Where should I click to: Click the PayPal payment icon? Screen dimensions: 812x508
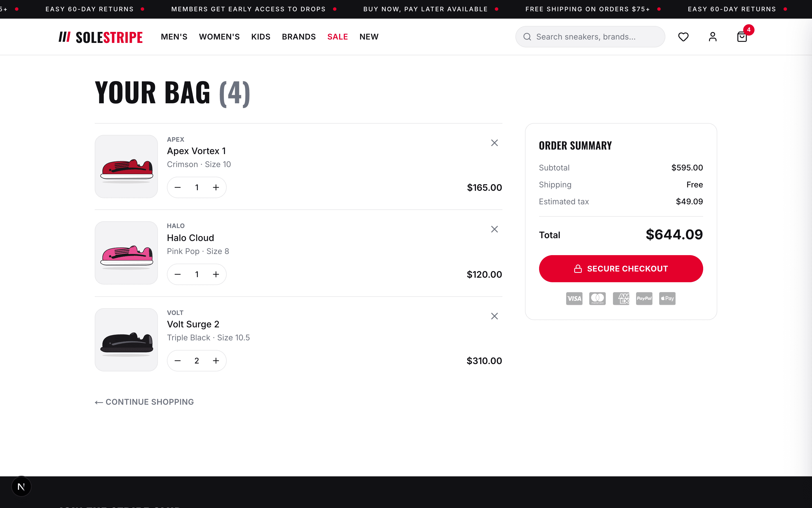pos(644,298)
